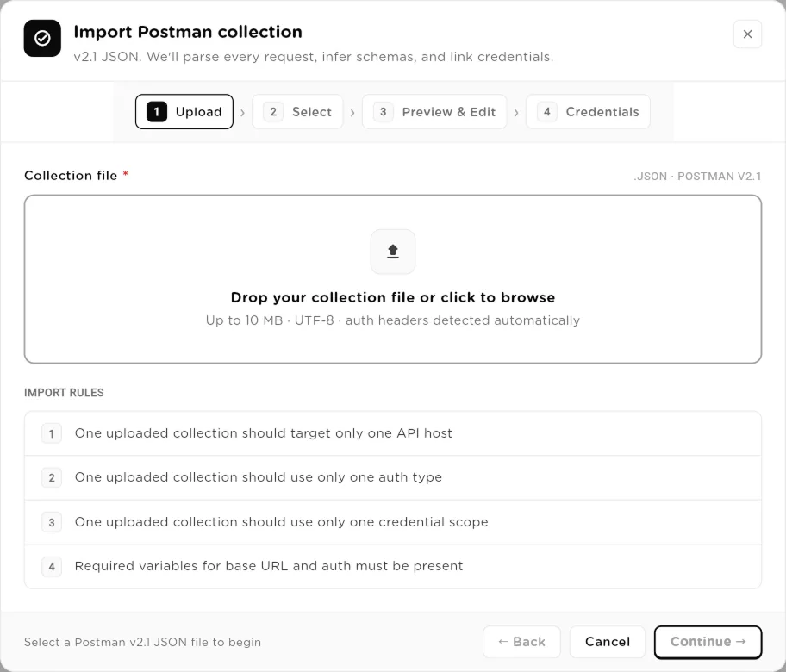The height and width of the screenshot is (672, 786).
Task: Switch to the Credentials step
Action: (x=588, y=112)
